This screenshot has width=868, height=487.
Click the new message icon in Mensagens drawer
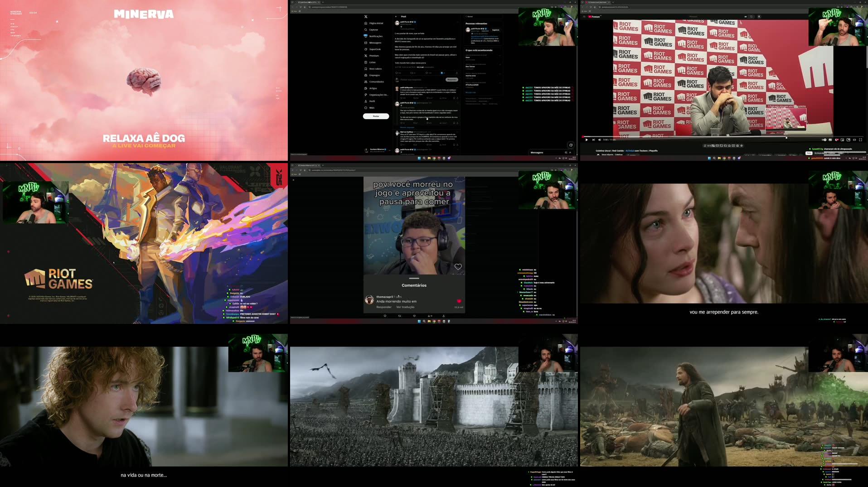566,153
